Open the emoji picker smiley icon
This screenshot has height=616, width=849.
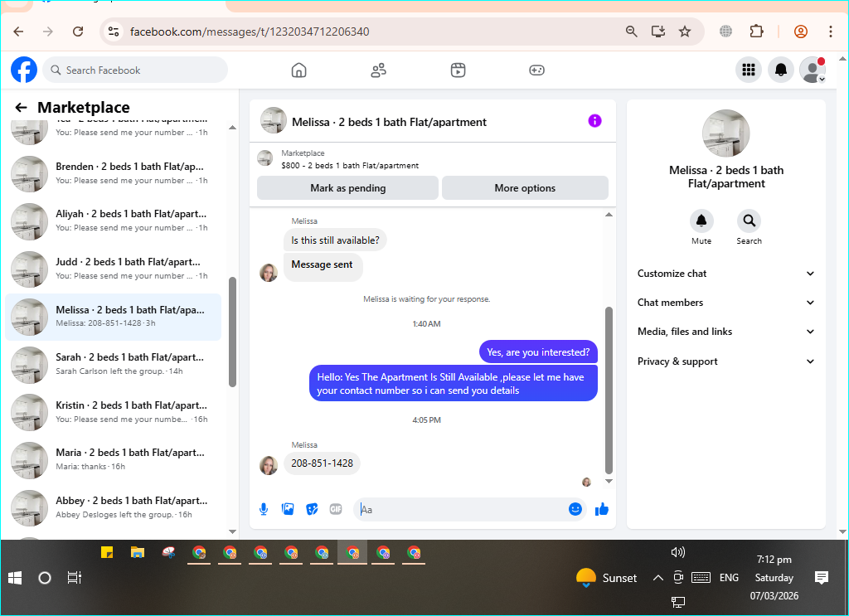coord(575,509)
